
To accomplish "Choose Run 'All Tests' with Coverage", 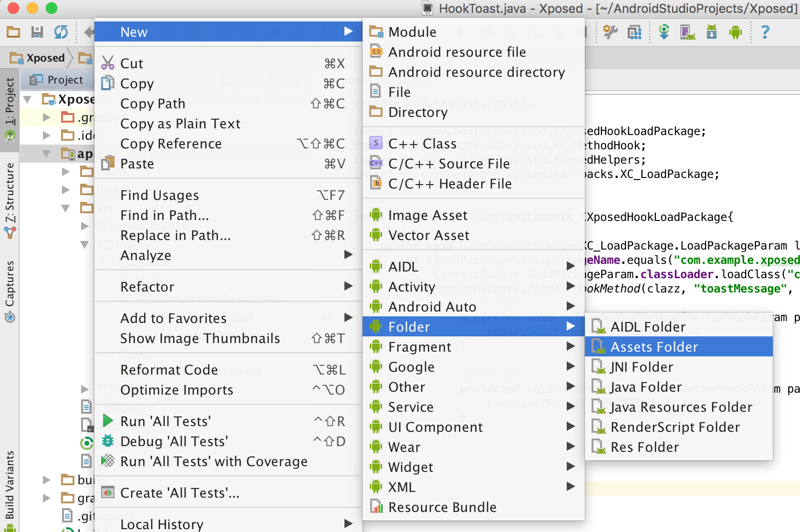I will pos(228,461).
